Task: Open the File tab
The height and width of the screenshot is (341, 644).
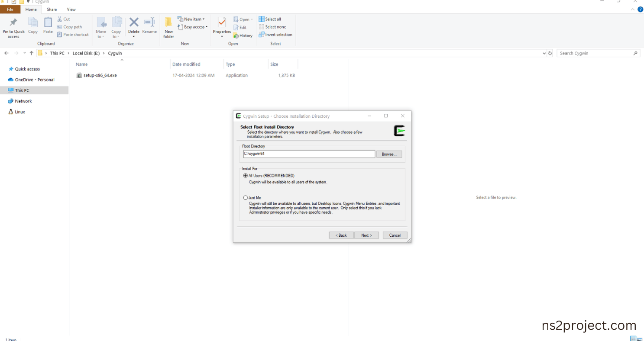Action: click(10, 10)
